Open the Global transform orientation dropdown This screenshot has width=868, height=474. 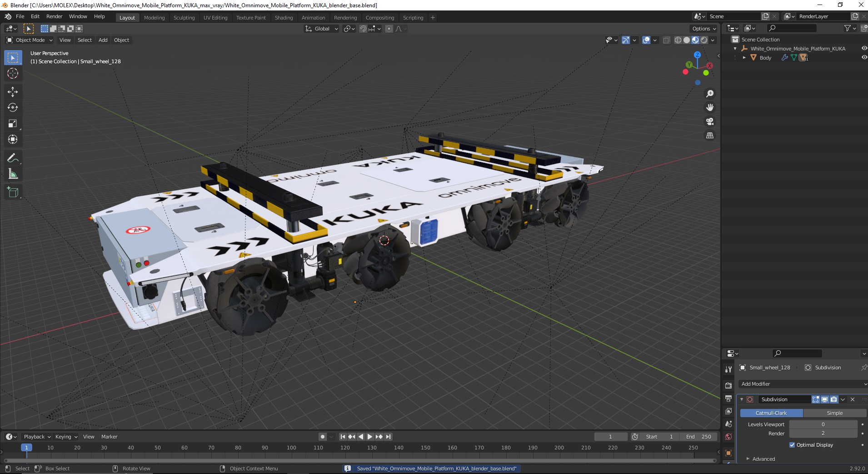pos(321,29)
